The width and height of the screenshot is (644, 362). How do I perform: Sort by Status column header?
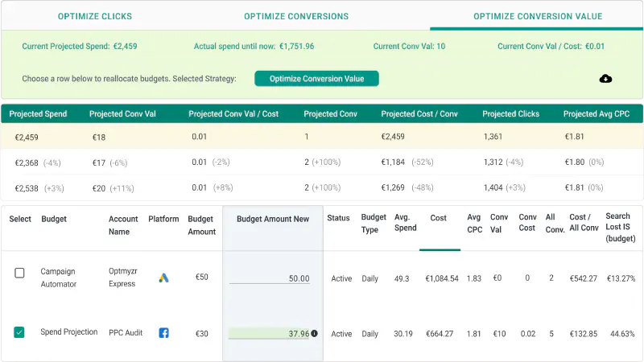(338, 218)
